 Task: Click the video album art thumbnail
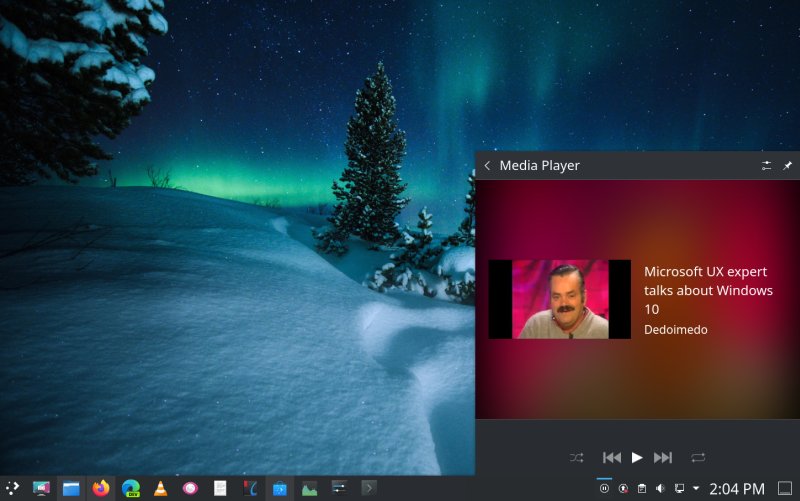(559, 299)
